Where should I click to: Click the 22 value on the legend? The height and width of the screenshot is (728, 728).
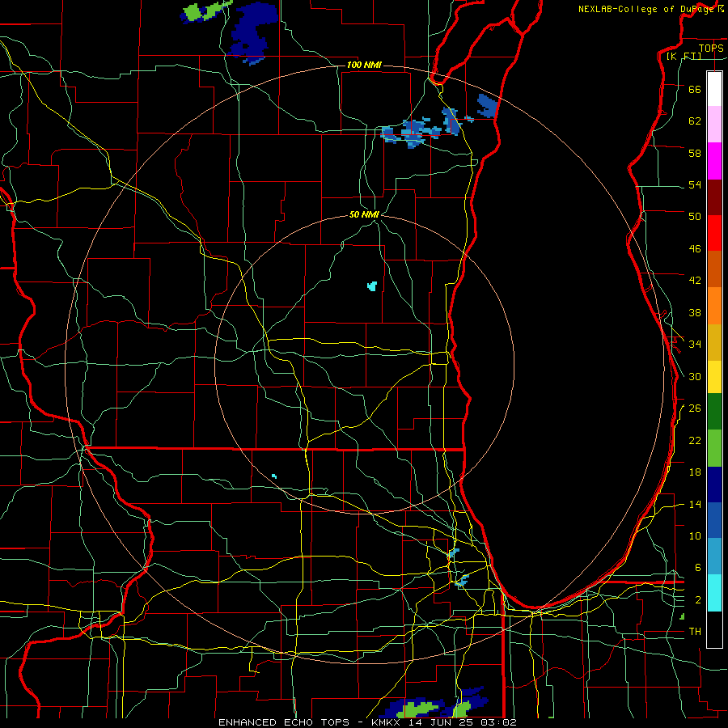pyautogui.click(x=695, y=440)
